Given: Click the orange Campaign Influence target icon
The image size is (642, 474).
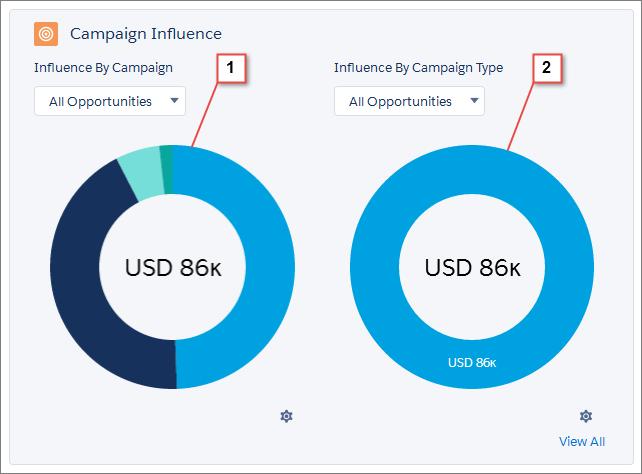Looking at the screenshot, I should (x=46, y=34).
